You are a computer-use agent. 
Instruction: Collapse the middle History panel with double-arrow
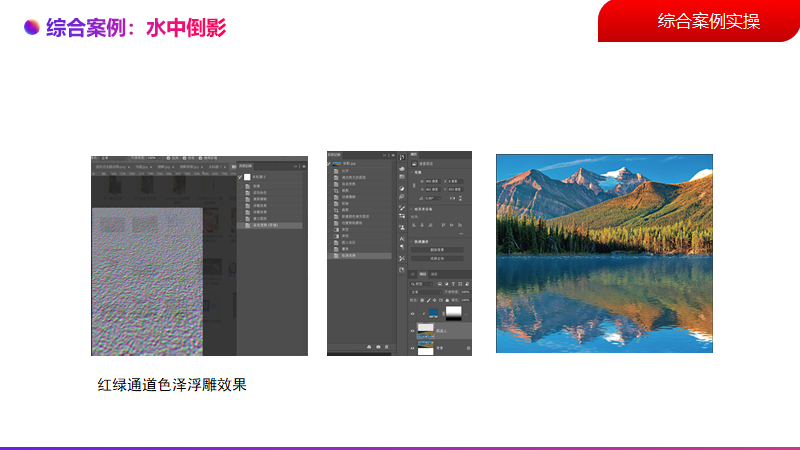click(x=384, y=155)
